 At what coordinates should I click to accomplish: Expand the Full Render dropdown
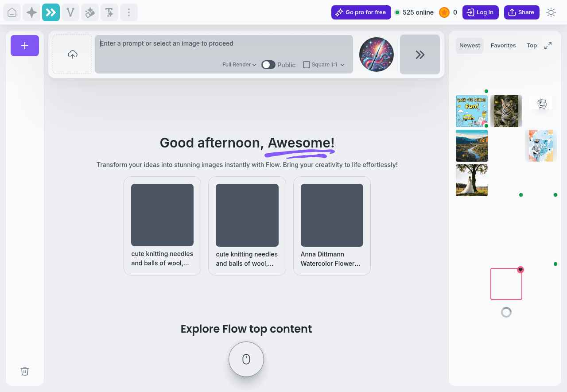tap(239, 65)
